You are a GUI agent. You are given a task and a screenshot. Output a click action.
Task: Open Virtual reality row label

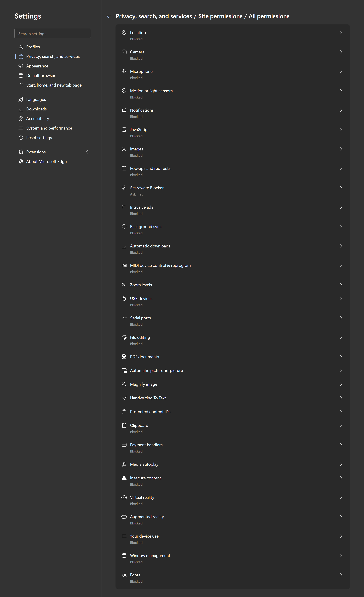(x=142, y=497)
